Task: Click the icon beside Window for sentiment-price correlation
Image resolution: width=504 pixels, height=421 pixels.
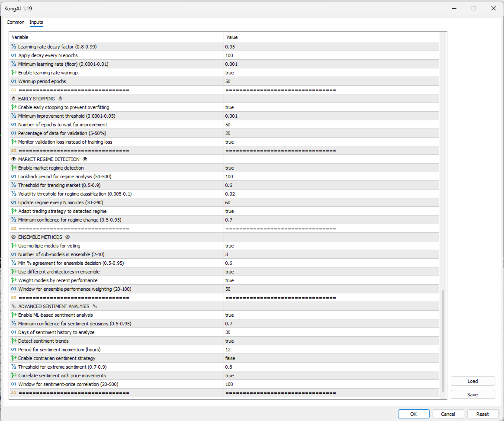Action: [x=13, y=384]
